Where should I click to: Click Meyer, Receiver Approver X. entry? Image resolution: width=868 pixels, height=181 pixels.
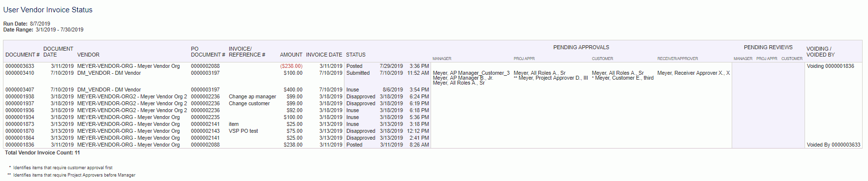693,73
